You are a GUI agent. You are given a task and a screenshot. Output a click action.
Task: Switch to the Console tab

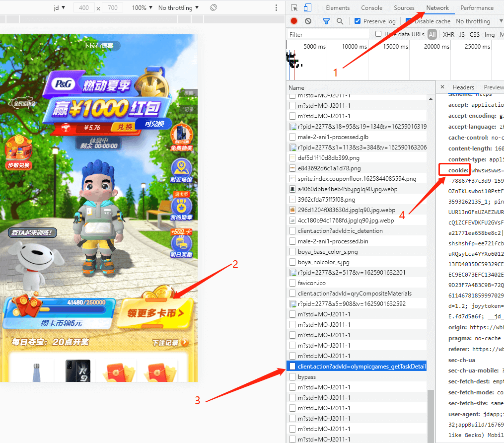pos(371,8)
